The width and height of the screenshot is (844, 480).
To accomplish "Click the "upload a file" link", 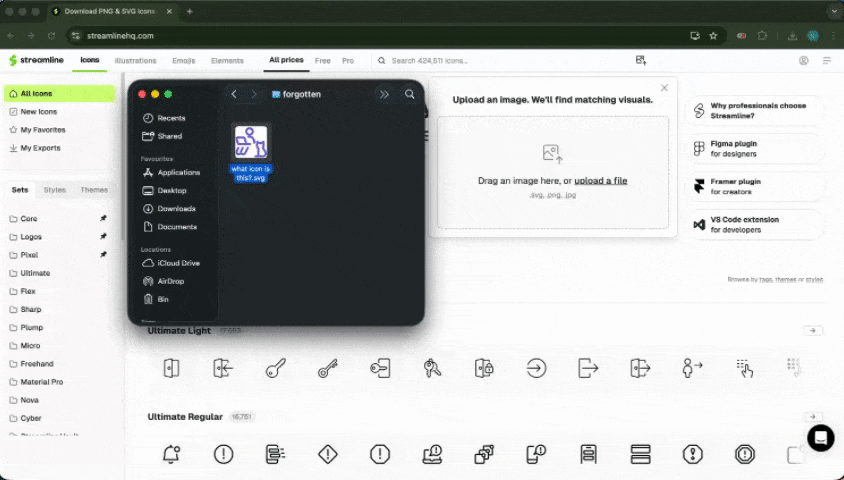I will click(600, 181).
